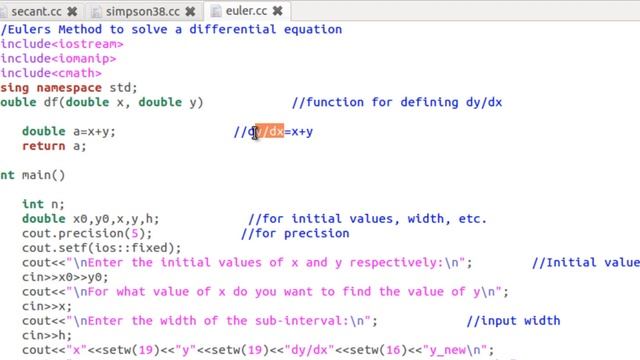Click the '//for precision' comment
Screen dimensions: 640x360
295,233
